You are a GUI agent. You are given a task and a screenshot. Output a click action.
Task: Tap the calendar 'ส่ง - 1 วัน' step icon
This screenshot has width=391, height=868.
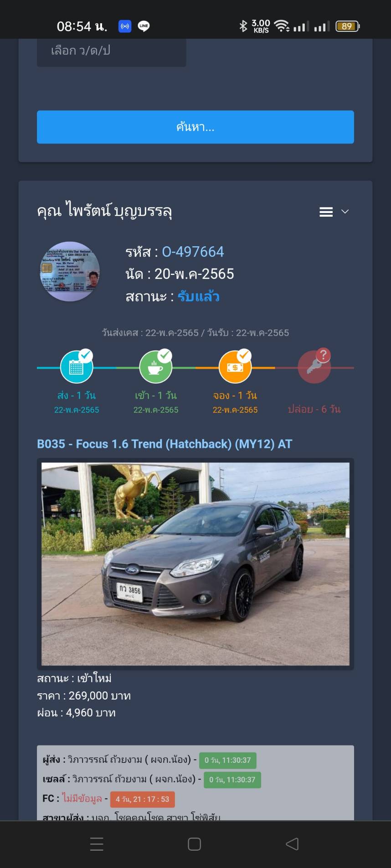(76, 367)
